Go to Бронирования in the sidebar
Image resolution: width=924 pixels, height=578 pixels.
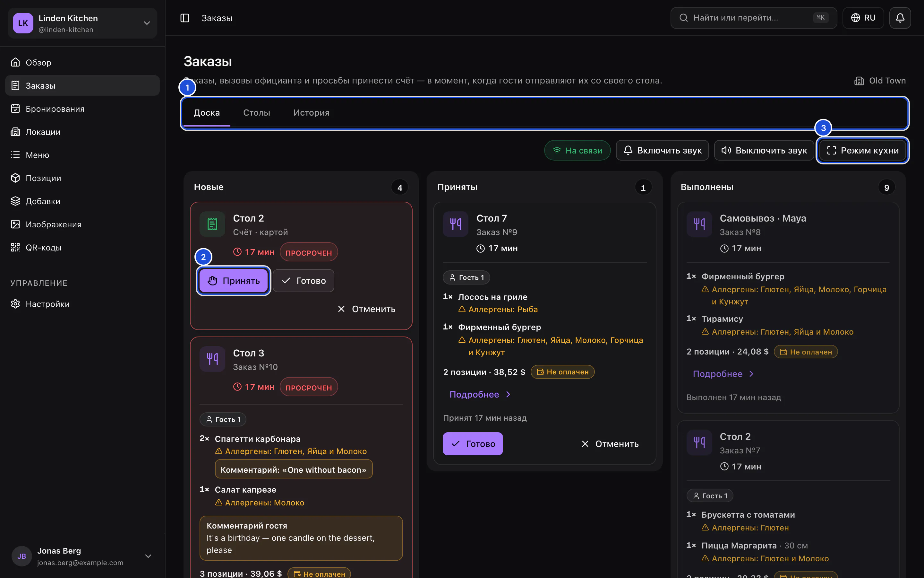(82, 109)
